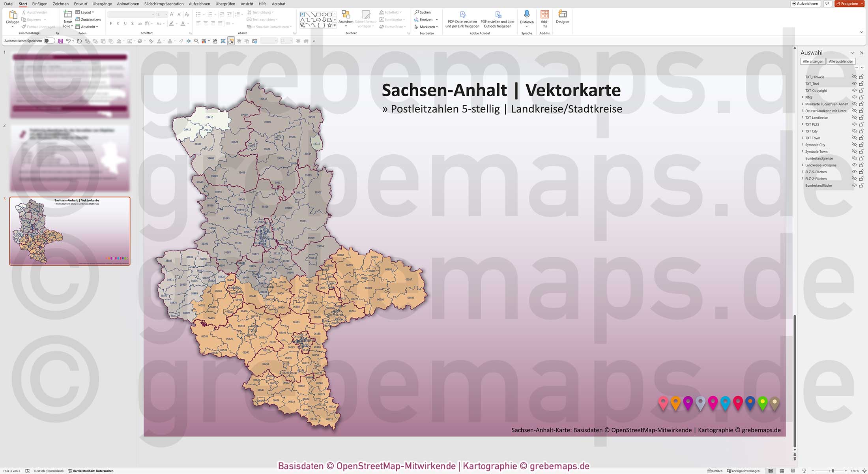Select the Foliensortierung icon in the status bar
This screenshot has height=474, width=868.
click(x=782, y=470)
